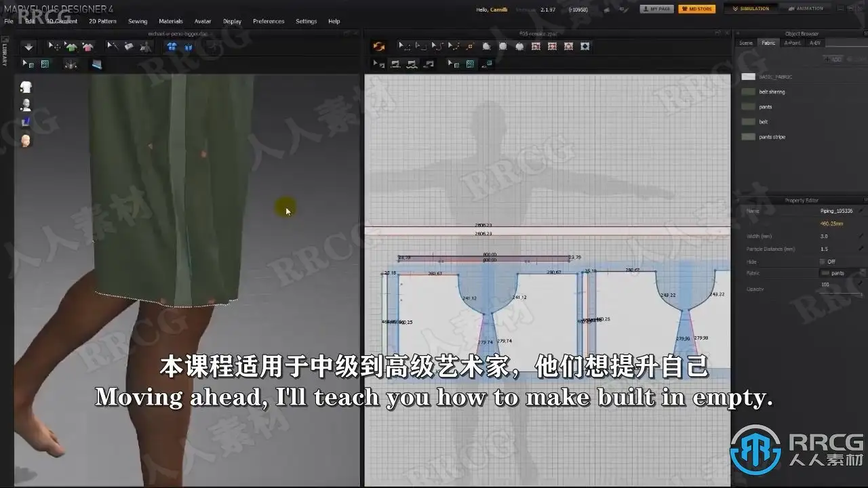Click the teal texture grid icon in 2D toolbar

470,64
